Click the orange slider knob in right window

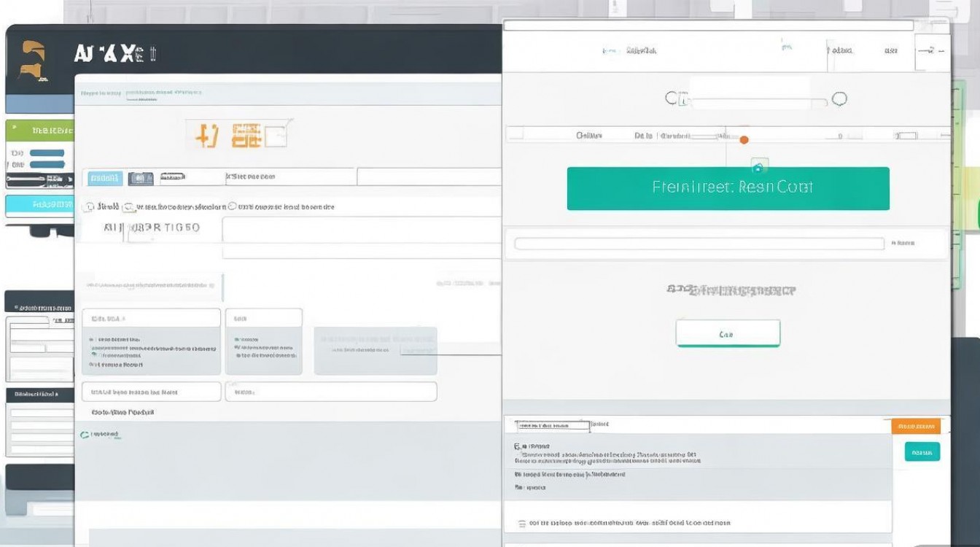click(744, 139)
